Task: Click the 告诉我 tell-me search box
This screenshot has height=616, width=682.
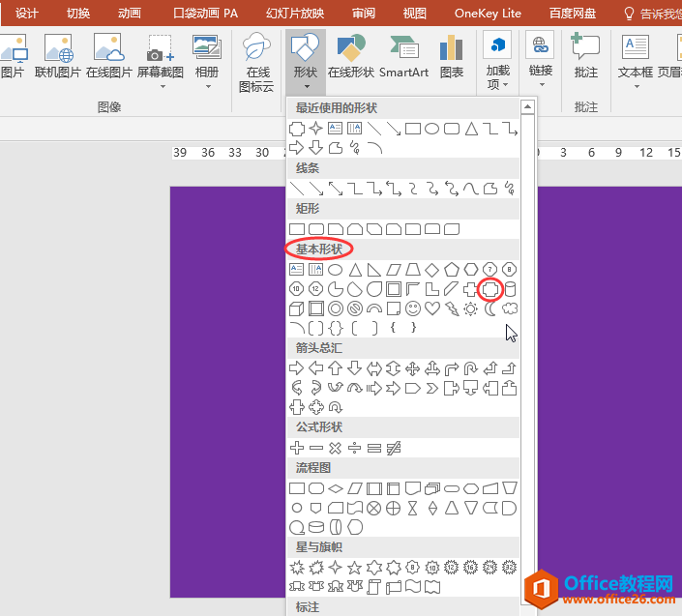Action: click(652, 14)
